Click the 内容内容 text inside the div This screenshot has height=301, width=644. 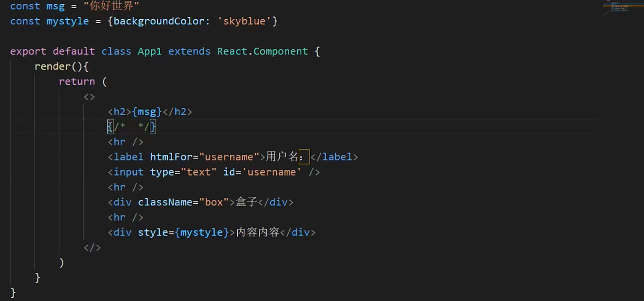pos(257,232)
